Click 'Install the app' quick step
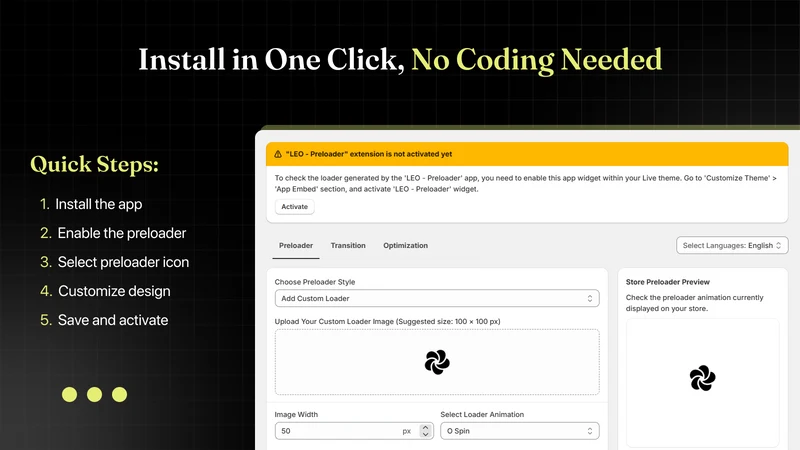 (98, 204)
